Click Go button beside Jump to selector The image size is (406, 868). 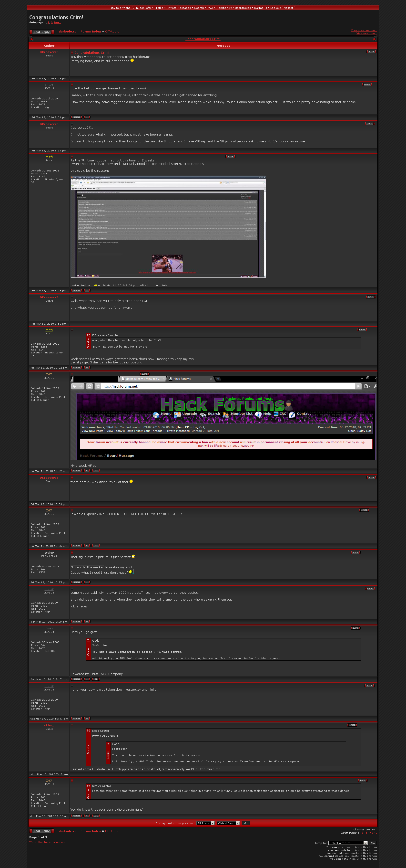[373, 843]
